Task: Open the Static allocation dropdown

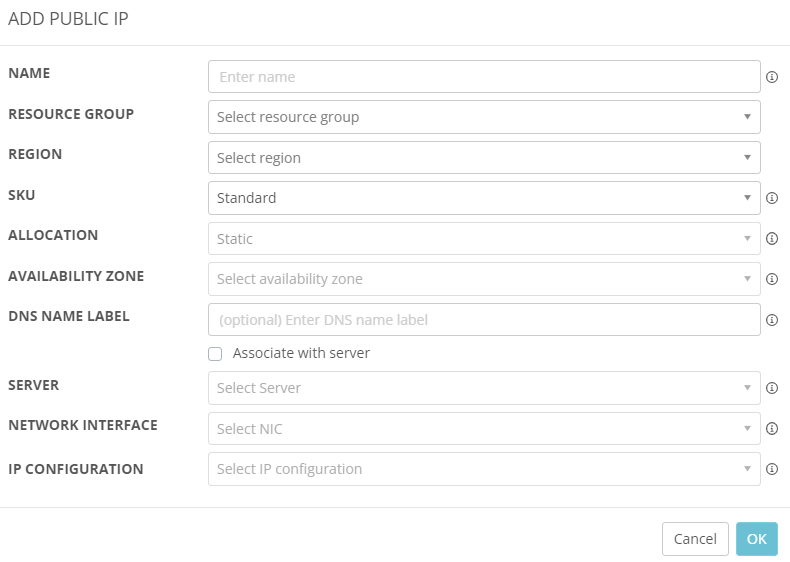Action: click(x=484, y=238)
